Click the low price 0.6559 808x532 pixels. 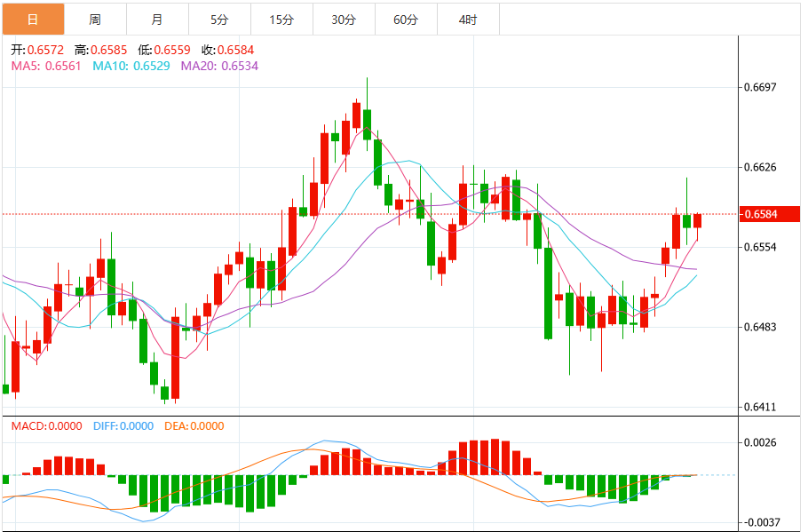click(x=172, y=50)
